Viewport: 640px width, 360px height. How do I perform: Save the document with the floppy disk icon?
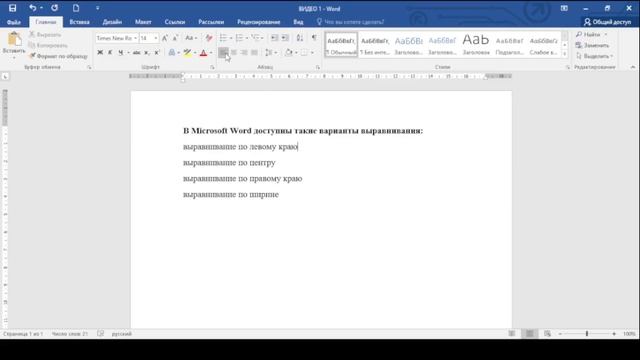pyautogui.click(x=12, y=8)
